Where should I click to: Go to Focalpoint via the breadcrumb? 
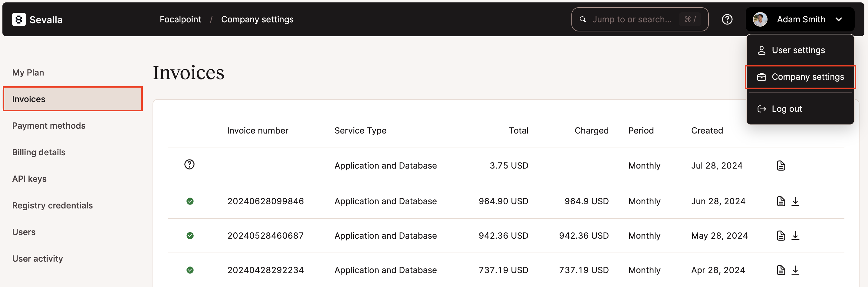point(180,19)
